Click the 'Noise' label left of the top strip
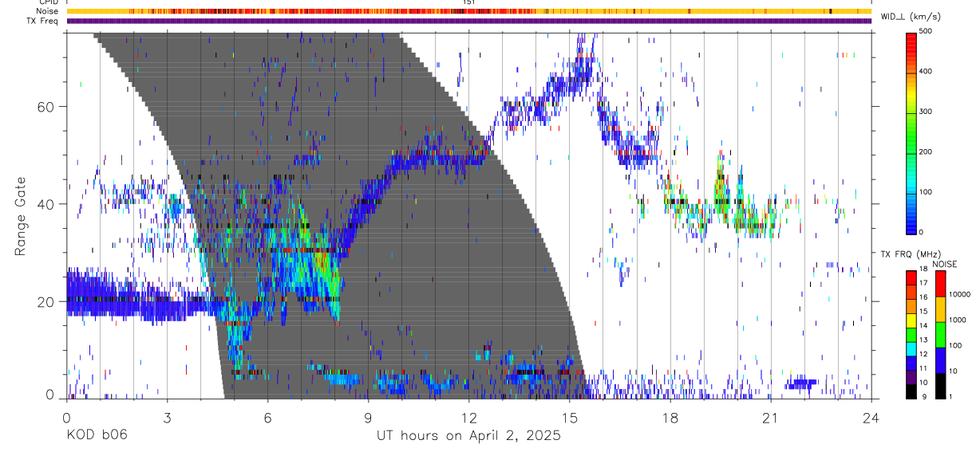Screen dimensions: 980x452 [x=47, y=11]
